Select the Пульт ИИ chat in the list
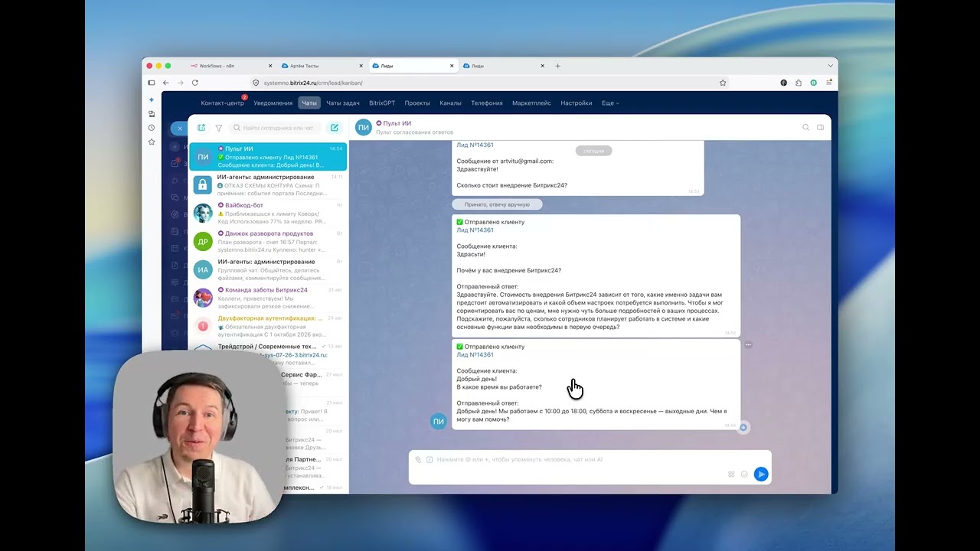 (268, 157)
